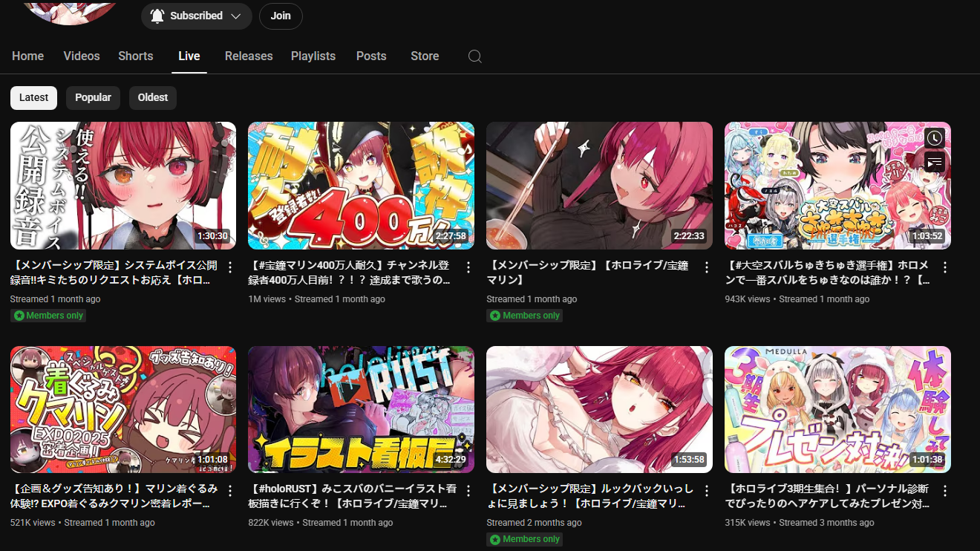
Task: Play the 着ぐるみクマリン thumbnail lasting 1:01:08
Action: coord(123,409)
